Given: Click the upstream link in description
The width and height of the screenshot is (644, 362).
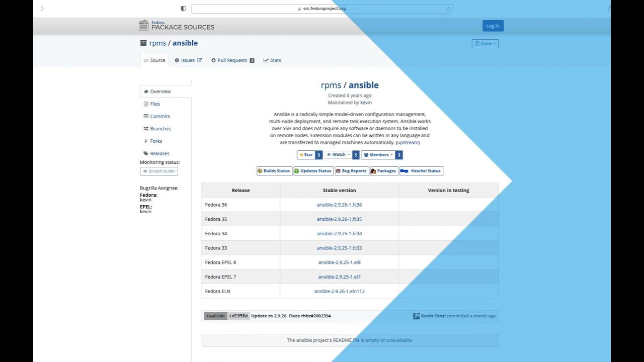Looking at the screenshot, I should pos(408,143).
